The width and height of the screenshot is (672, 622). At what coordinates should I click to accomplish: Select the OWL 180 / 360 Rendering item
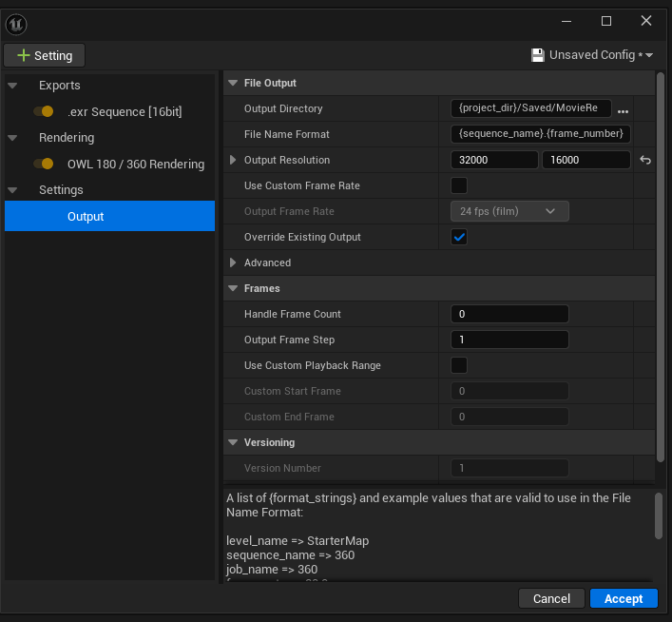[136, 165]
